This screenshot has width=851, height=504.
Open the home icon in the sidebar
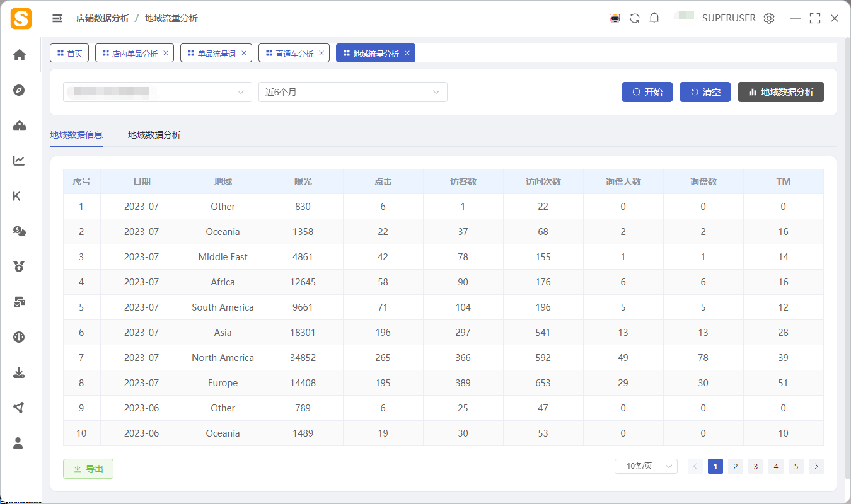coord(20,55)
